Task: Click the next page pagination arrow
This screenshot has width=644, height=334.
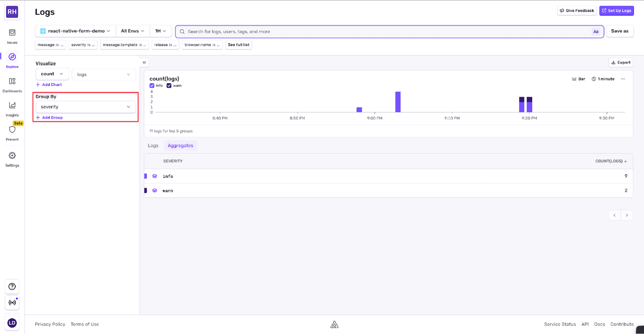Action: click(627, 215)
